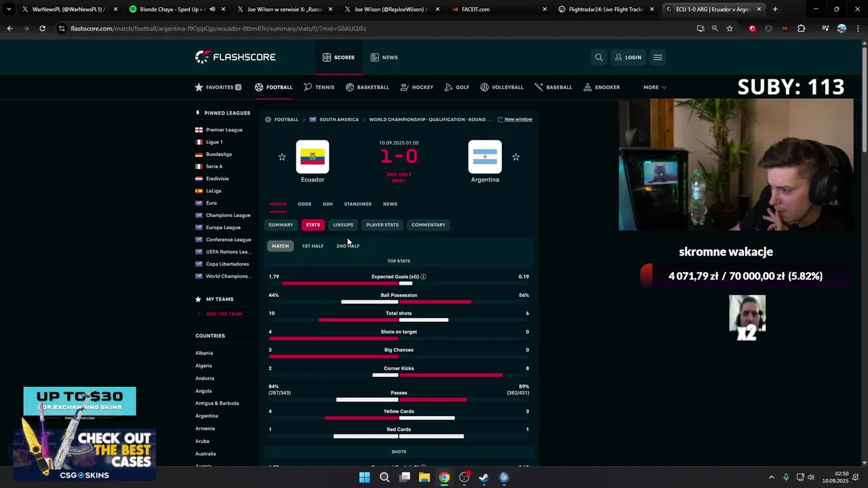Select Antigua & Barbuda in countries list
This screenshot has width=868, height=488.
click(217, 403)
